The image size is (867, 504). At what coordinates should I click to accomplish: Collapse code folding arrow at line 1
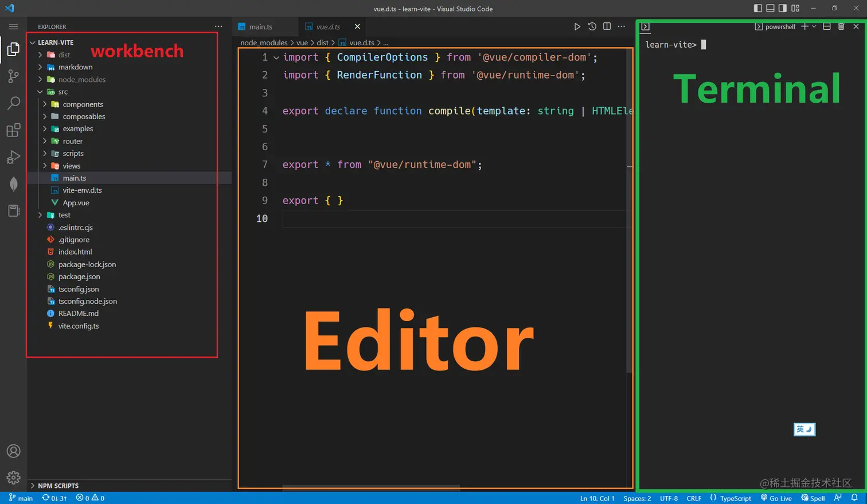(276, 57)
